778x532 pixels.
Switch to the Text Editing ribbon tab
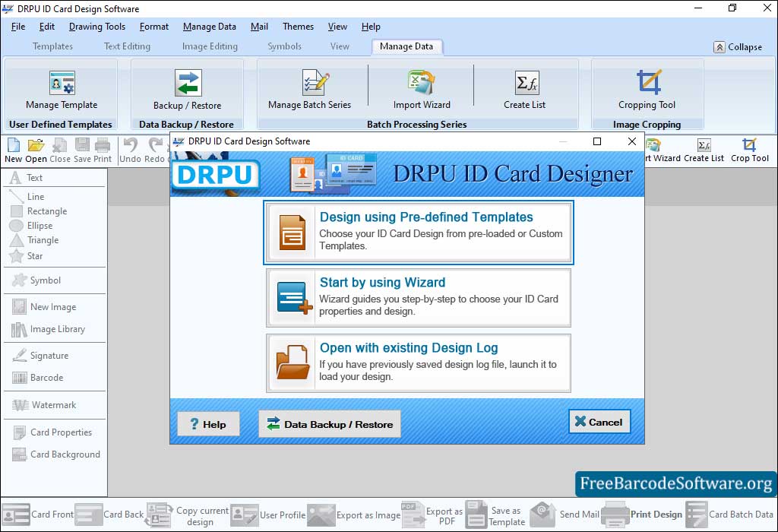[x=127, y=46]
